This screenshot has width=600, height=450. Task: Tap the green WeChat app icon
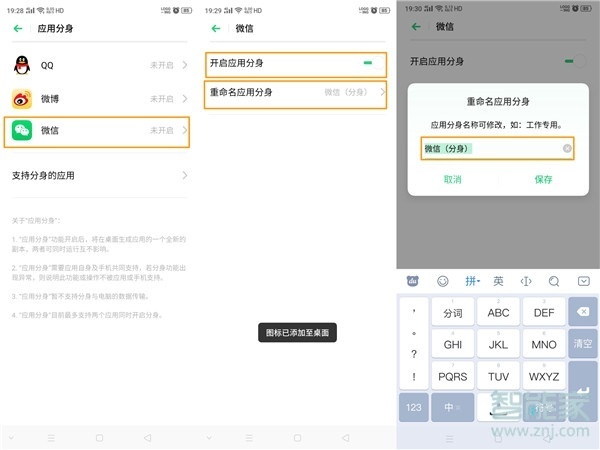pos(21,131)
